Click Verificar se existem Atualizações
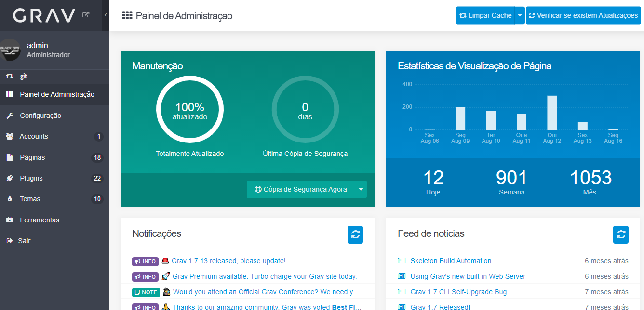This screenshot has height=310, width=644. point(583,15)
